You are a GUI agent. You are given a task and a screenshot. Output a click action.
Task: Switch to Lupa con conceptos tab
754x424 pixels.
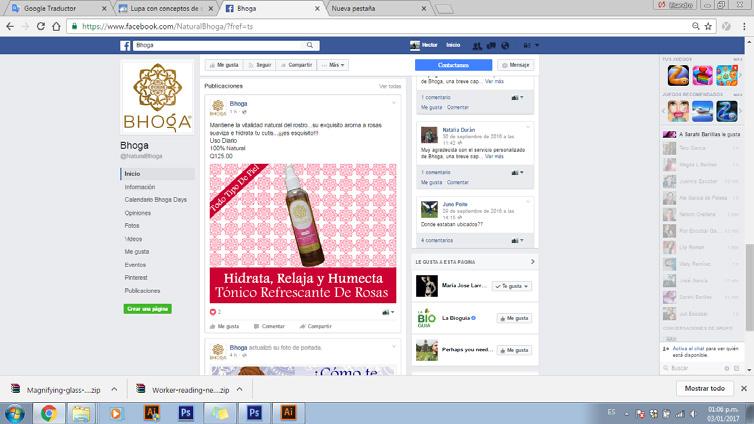(x=163, y=9)
